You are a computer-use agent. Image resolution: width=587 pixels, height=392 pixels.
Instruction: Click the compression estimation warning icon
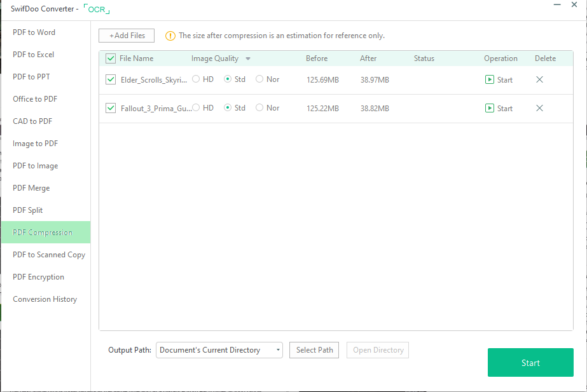point(170,36)
